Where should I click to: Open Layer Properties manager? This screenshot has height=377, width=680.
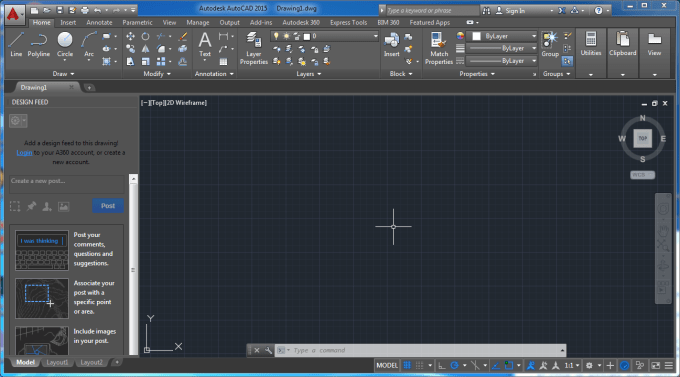point(254,49)
